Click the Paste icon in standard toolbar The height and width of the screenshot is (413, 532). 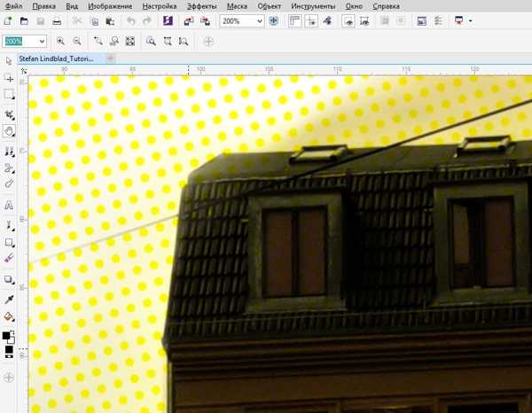point(110,21)
